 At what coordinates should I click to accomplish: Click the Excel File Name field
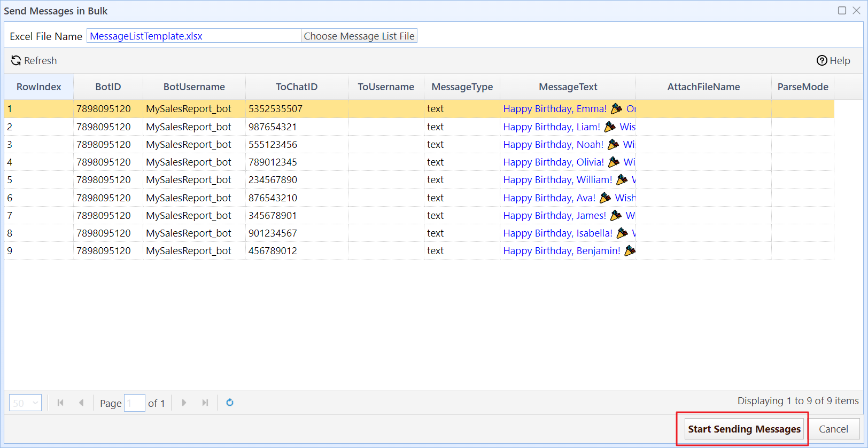[193, 36]
